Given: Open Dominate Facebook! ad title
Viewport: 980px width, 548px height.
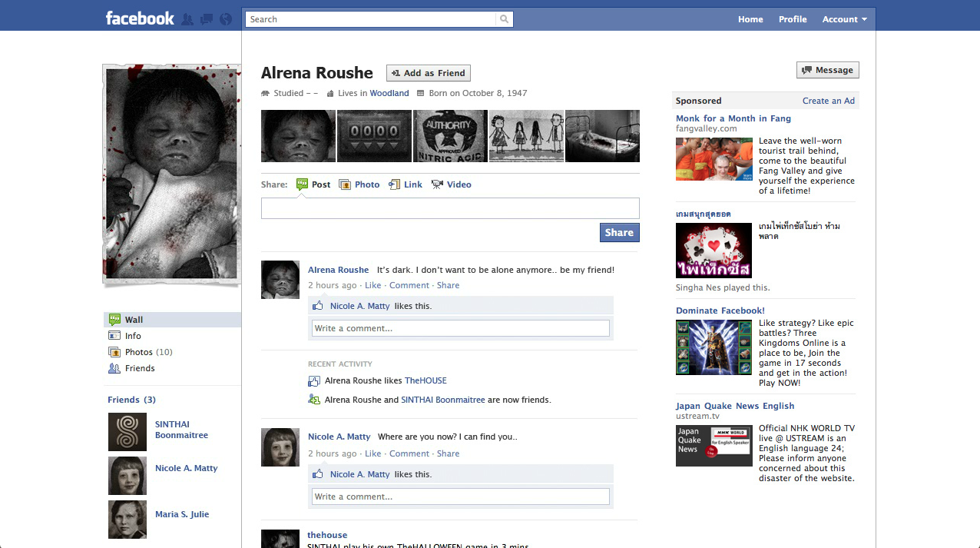Looking at the screenshot, I should [720, 311].
